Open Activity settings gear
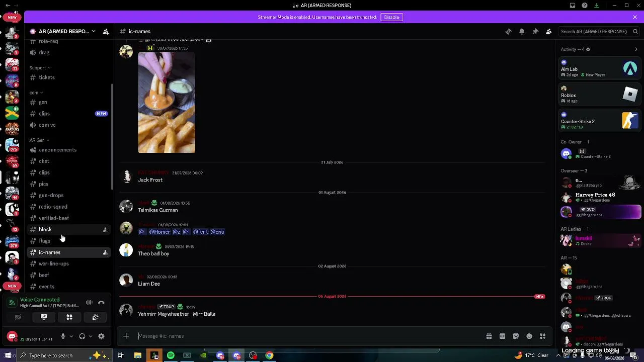The width and height of the screenshot is (644, 362). tap(588, 49)
